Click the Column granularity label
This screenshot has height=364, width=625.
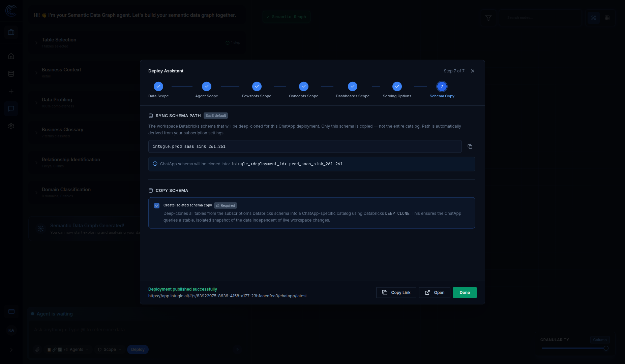pos(600,340)
